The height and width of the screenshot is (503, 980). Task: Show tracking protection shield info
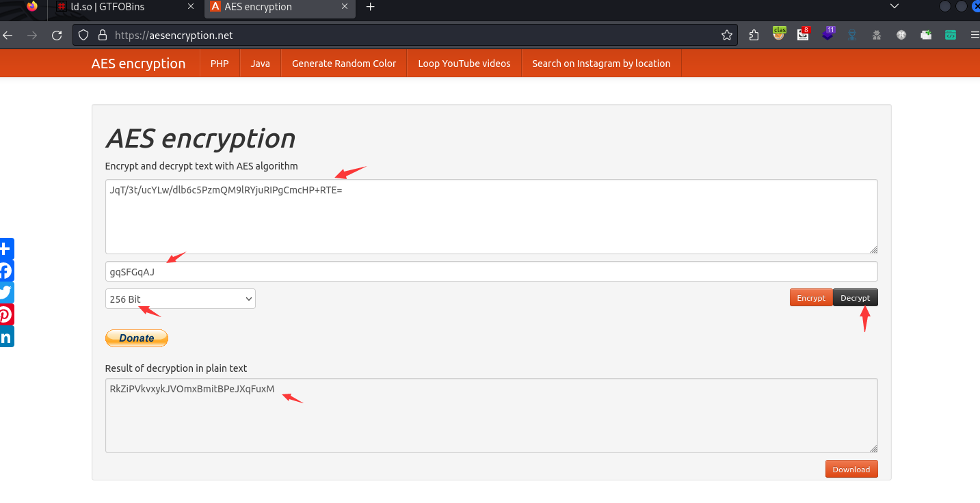tap(83, 36)
